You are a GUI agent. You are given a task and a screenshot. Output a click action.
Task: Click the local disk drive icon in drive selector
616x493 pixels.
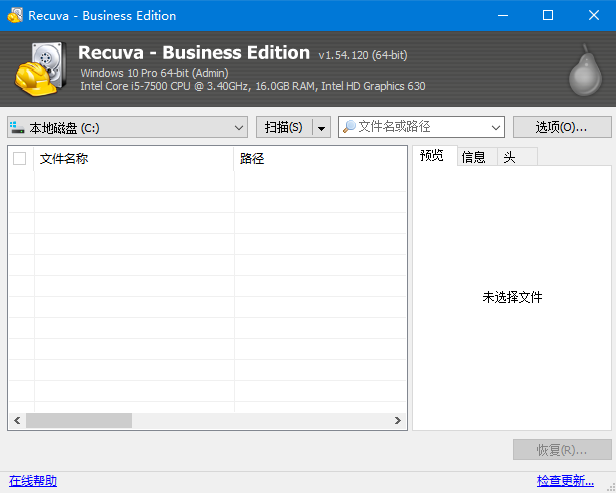click(17, 127)
